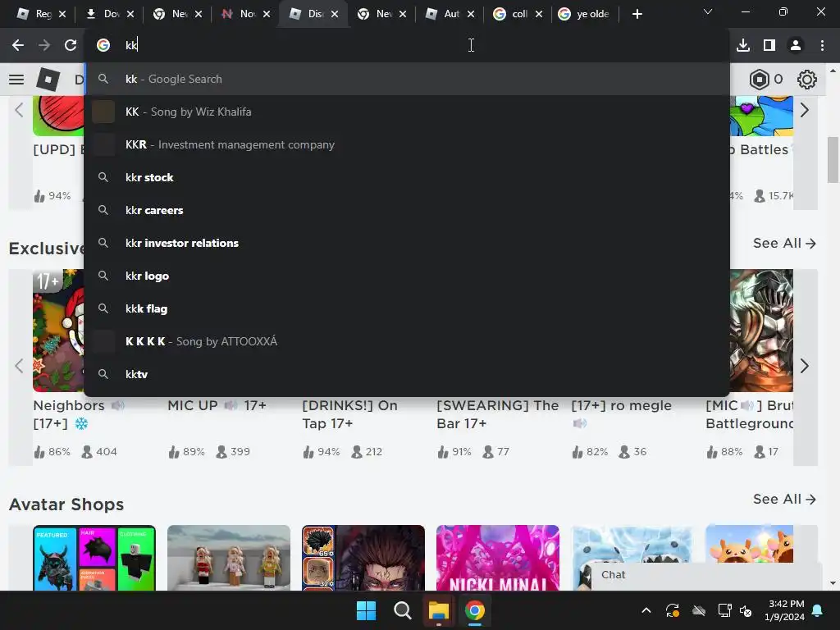Click the Chrome icon in the taskbar
The image size is (840, 630).
(x=474, y=610)
